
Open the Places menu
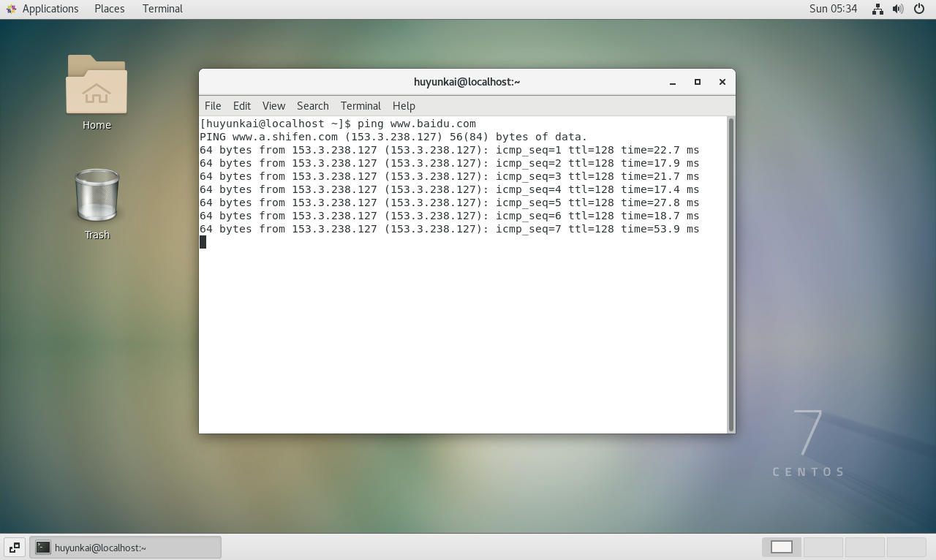[x=110, y=9]
